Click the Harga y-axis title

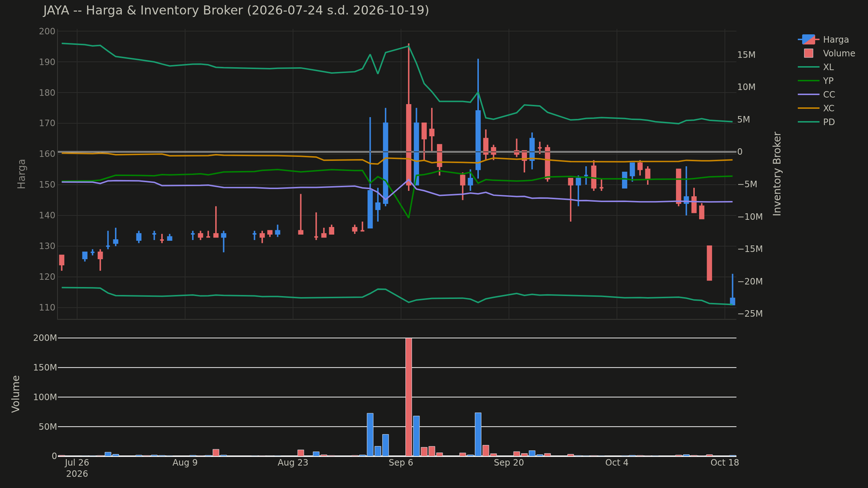(x=22, y=174)
